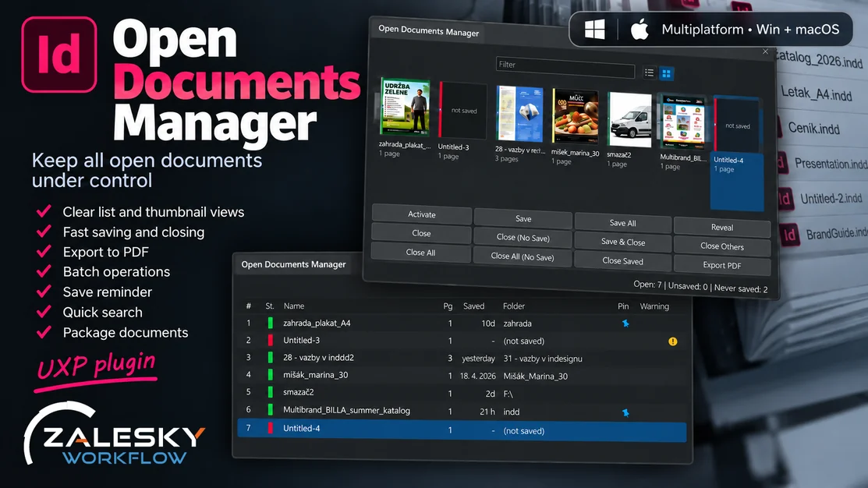Sort by the Name column header
Screen dimensions: 868x488
pos(294,306)
